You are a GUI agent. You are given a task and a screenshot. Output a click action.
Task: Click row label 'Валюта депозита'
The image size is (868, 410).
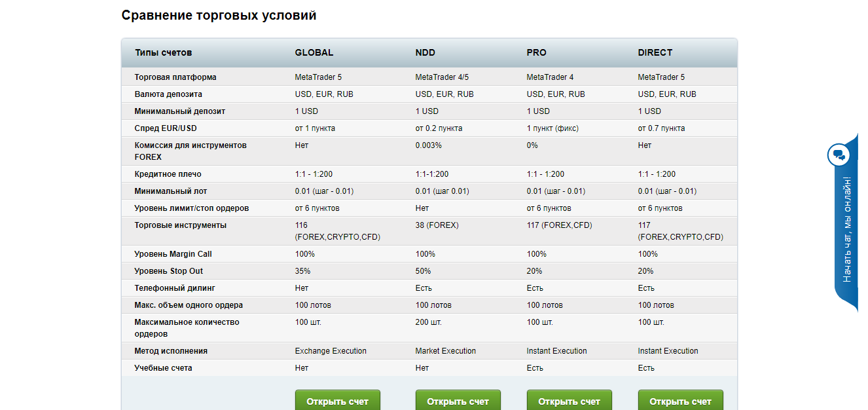click(x=168, y=94)
